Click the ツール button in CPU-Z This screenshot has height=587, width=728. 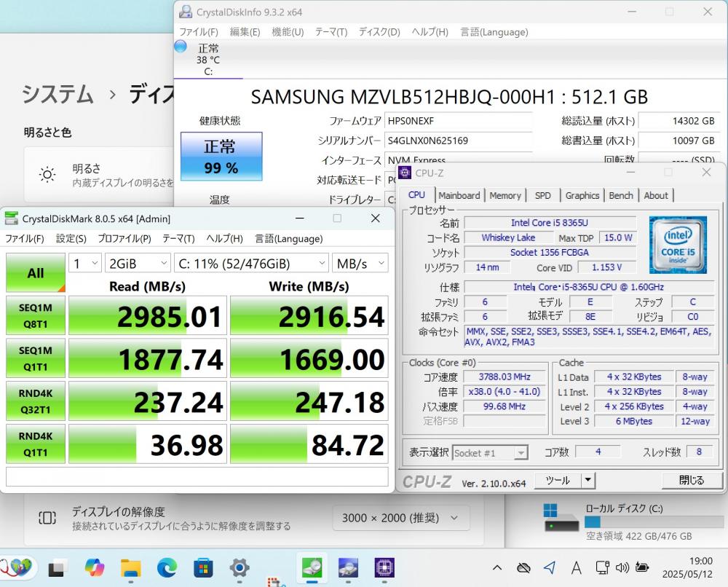coord(558,480)
